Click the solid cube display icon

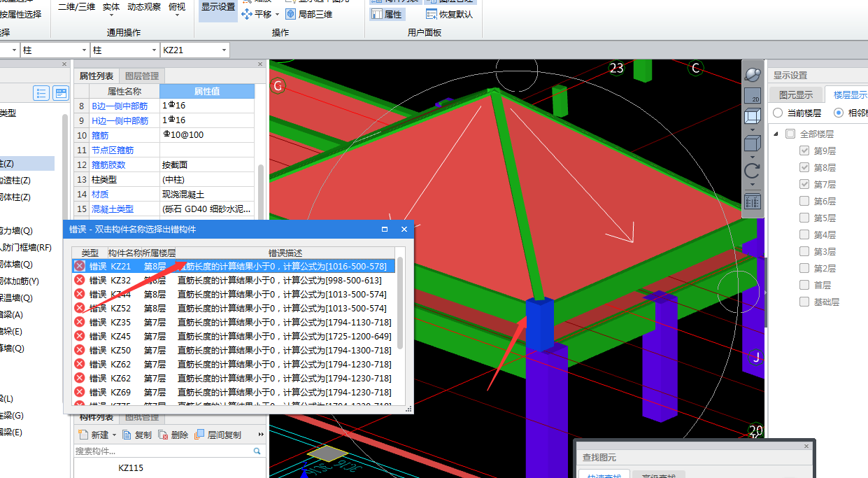tap(752, 144)
